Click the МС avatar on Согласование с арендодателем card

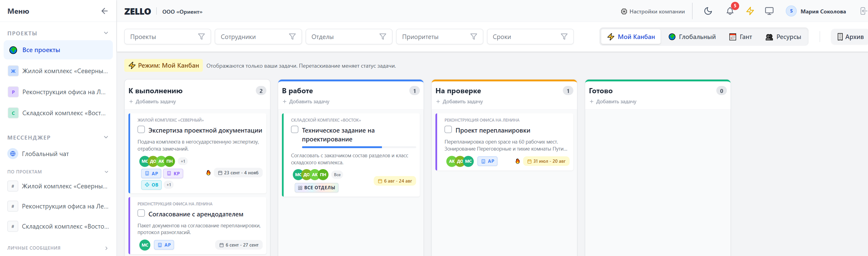pyautogui.click(x=145, y=245)
